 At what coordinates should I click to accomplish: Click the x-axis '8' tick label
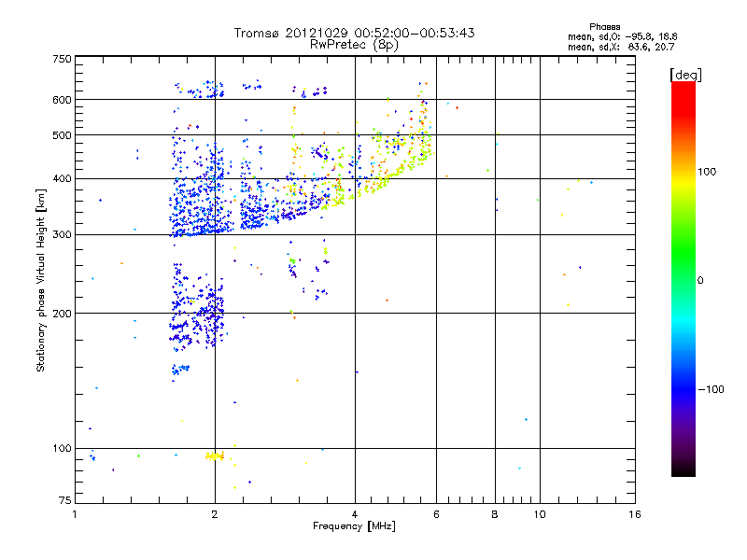pos(495,514)
